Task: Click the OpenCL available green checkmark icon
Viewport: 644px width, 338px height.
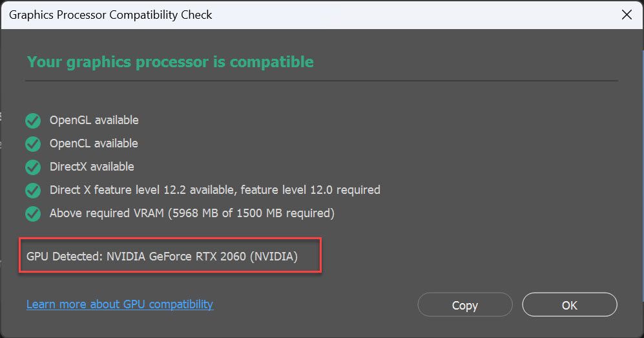Action: coord(33,144)
